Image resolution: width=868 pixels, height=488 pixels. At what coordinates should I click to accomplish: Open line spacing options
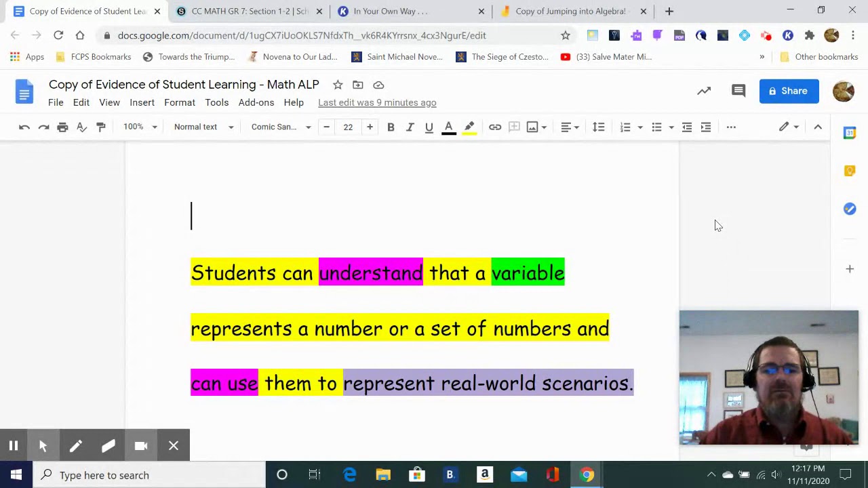(x=598, y=127)
